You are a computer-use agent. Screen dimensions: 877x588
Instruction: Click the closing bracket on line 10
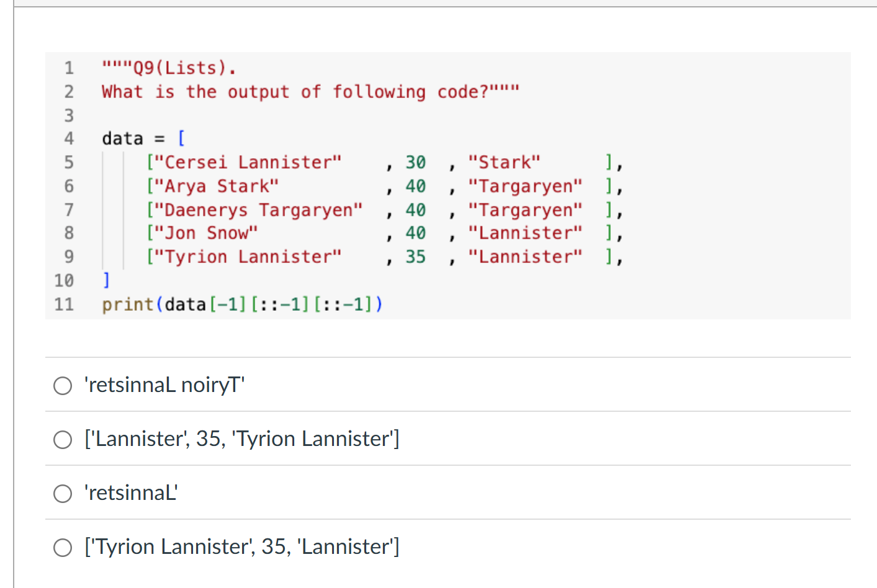106,280
